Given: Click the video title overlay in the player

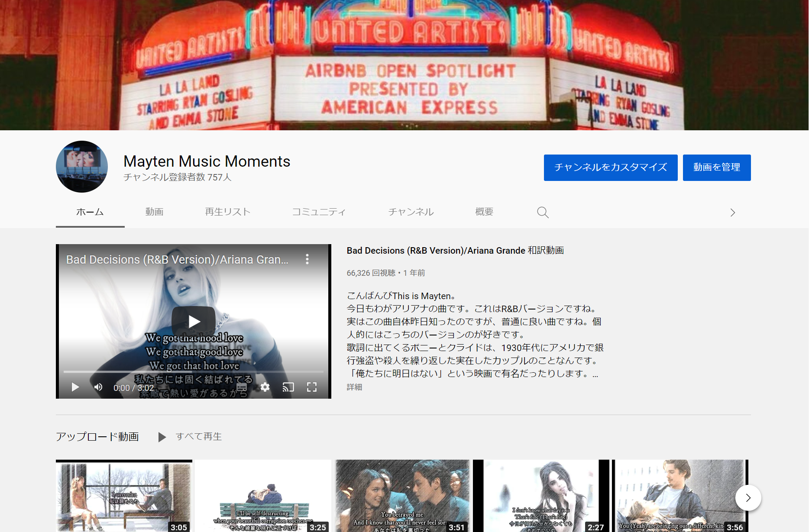Looking at the screenshot, I should click(x=177, y=260).
